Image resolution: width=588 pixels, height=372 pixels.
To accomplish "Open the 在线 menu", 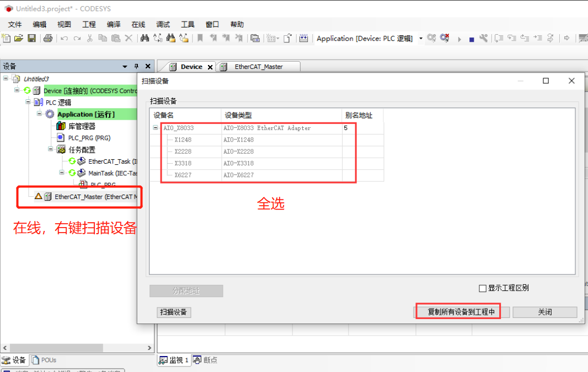I will coord(138,24).
